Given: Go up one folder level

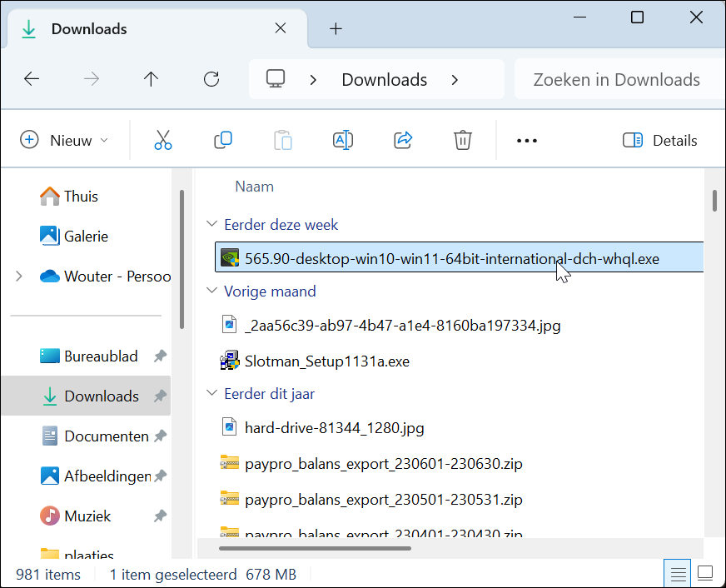Looking at the screenshot, I should tap(151, 79).
